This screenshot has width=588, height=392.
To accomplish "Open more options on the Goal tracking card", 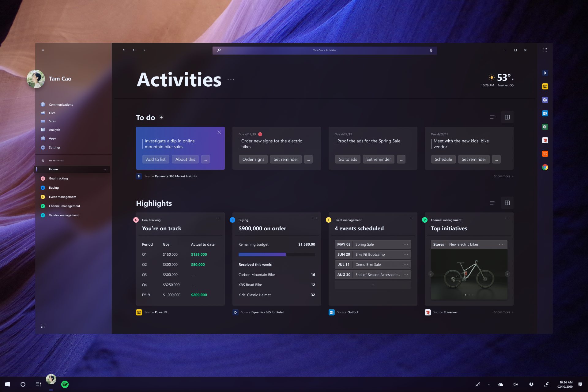I will click(x=218, y=218).
